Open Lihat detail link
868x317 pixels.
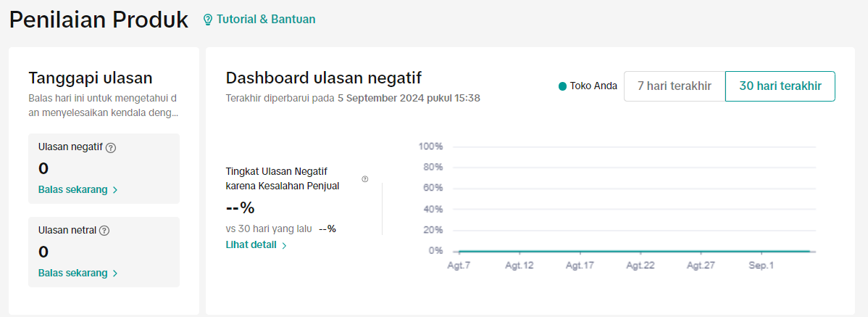[x=251, y=245]
